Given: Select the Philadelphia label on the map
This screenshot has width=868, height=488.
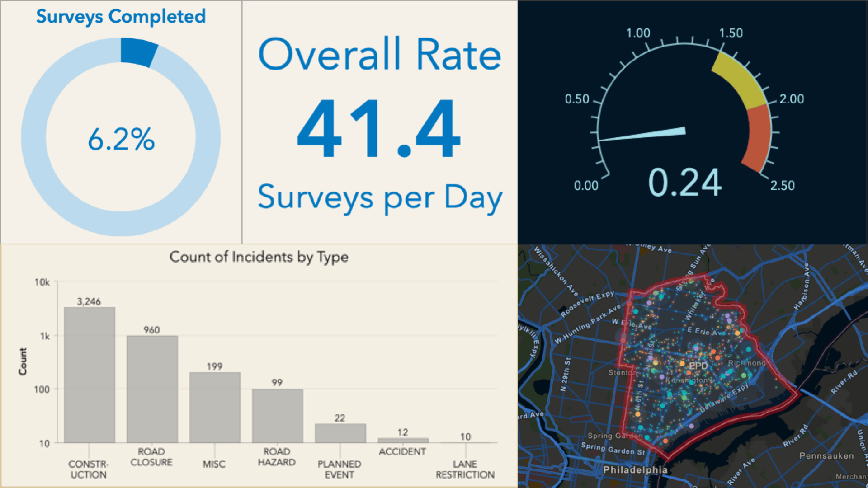Looking at the screenshot, I should coord(635,469).
